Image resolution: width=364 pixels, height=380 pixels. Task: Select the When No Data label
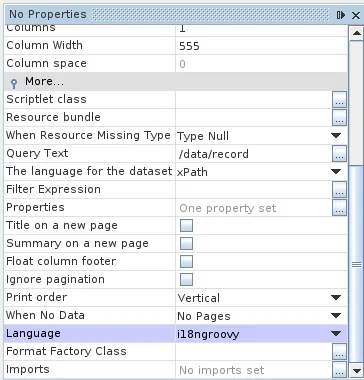pyautogui.click(x=45, y=315)
